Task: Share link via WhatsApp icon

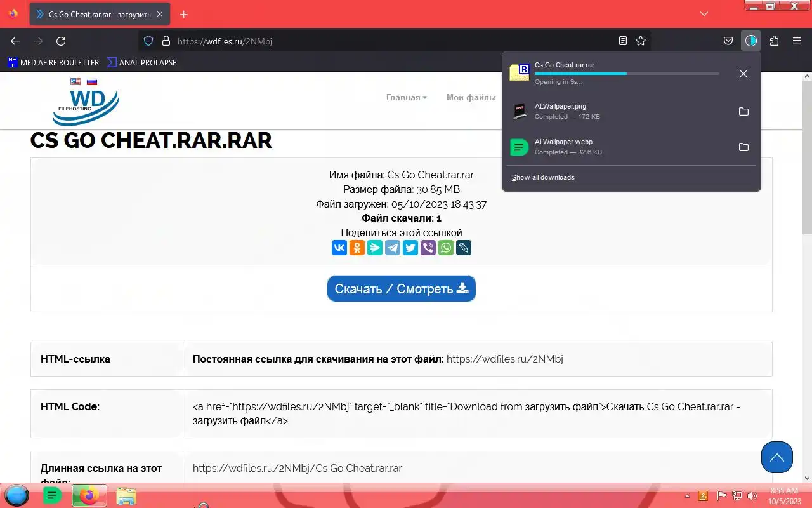Action: point(446,248)
